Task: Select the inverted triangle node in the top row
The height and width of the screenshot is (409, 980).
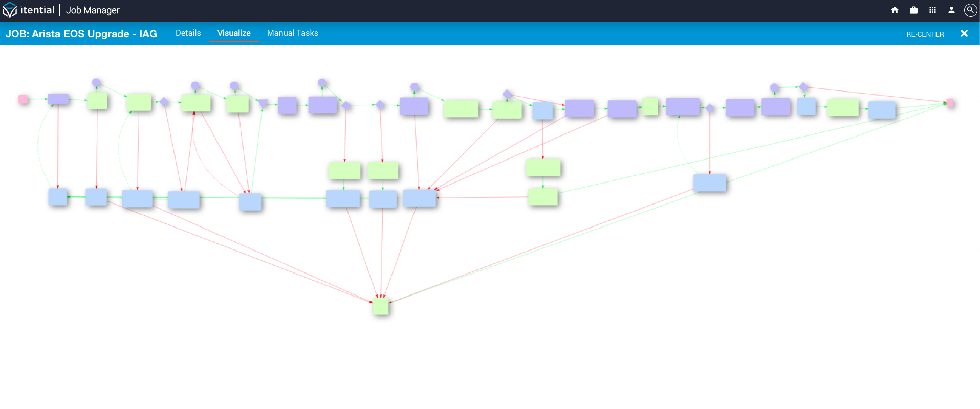Action: point(263,103)
